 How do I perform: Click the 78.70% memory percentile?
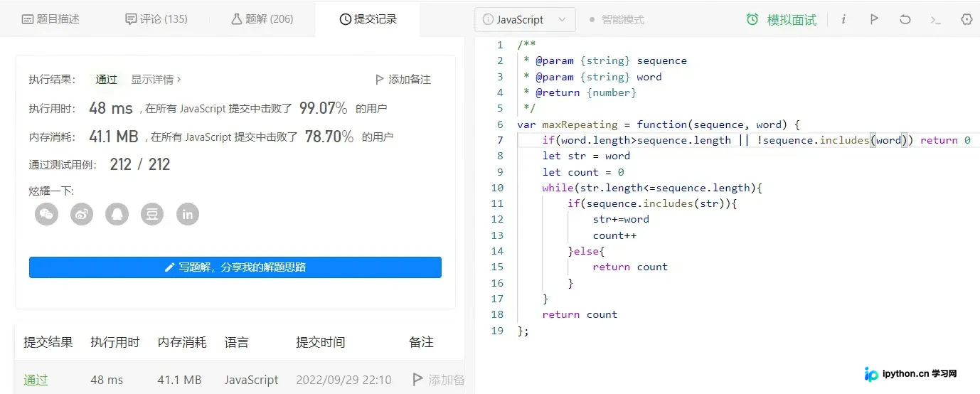[x=329, y=137]
